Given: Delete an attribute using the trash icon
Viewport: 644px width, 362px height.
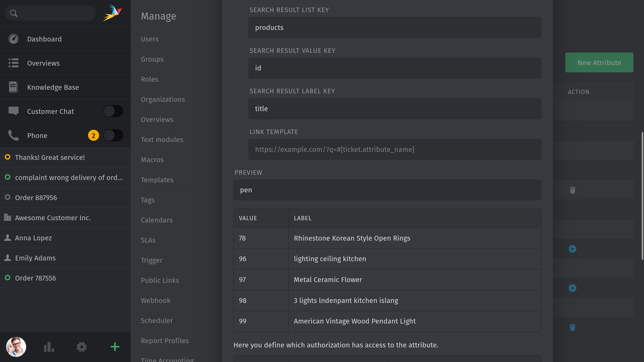Looking at the screenshot, I should click(573, 190).
